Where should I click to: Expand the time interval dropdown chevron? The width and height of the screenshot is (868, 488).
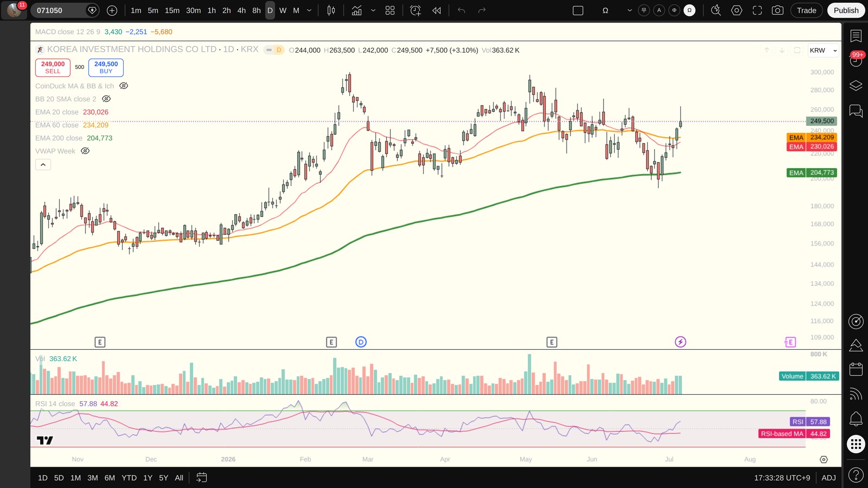[x=309, y=10]
